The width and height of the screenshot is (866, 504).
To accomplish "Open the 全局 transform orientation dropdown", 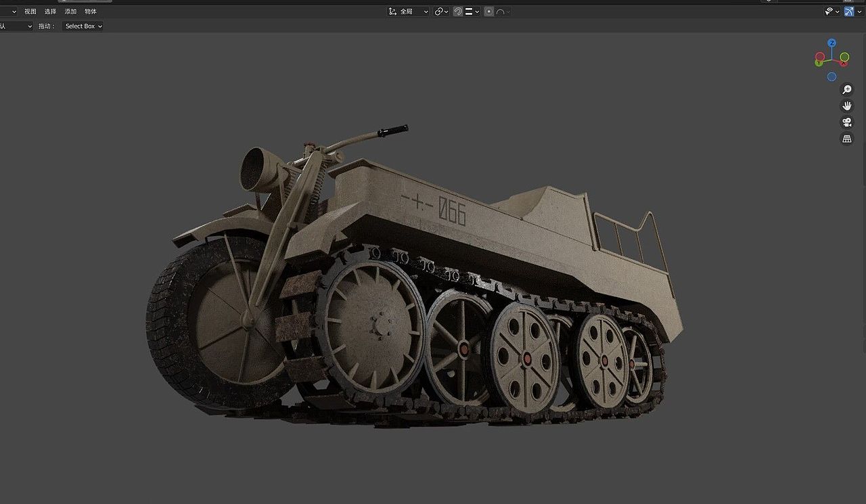I will point(409,11).
